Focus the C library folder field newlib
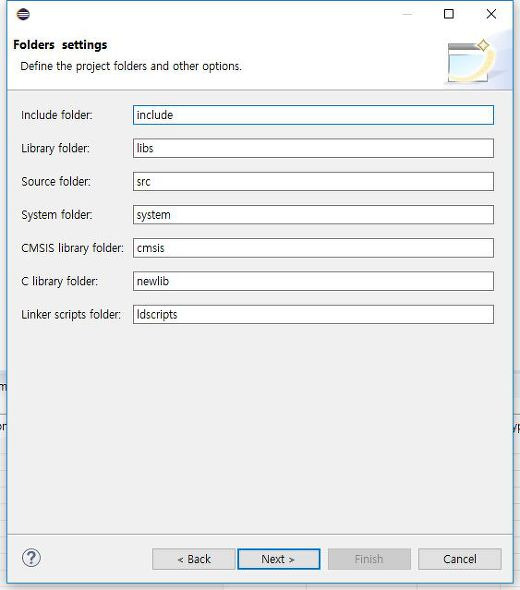 (313, 281)
